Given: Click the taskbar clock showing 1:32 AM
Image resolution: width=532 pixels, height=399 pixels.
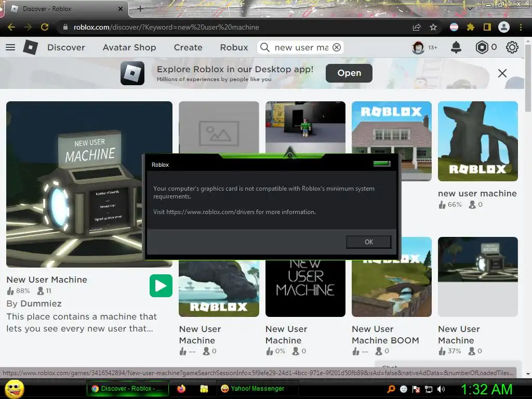Looking at the screenshot, I should [486, 389].
